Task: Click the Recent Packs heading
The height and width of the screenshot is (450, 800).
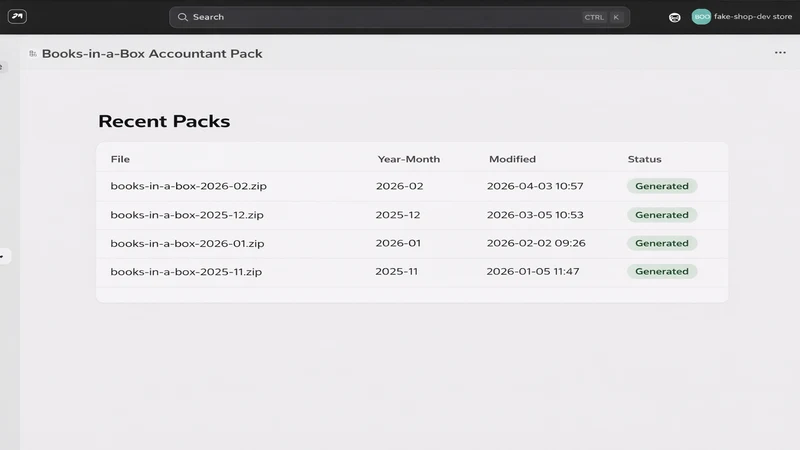Action: [164, 121]
